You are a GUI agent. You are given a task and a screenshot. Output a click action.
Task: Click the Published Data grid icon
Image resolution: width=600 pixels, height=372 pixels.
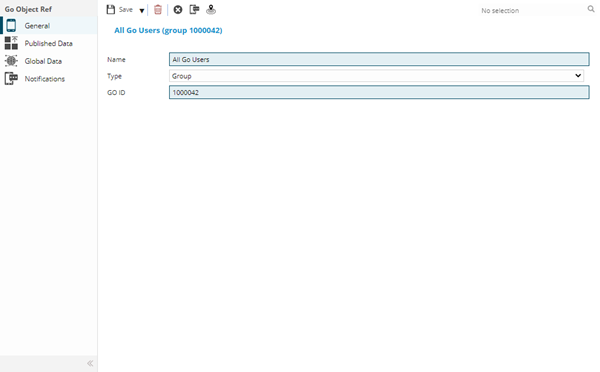pyautogui.click(x=11, y=43)
